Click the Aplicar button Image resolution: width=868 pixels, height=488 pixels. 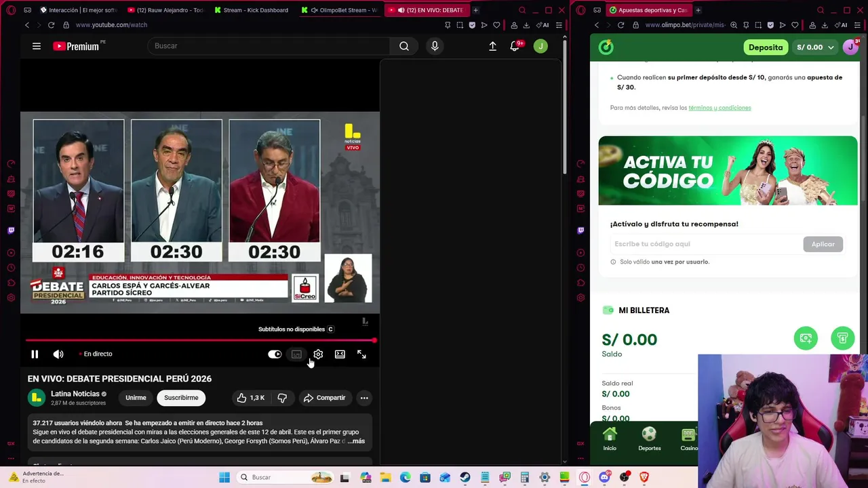[x=823, y=244]
